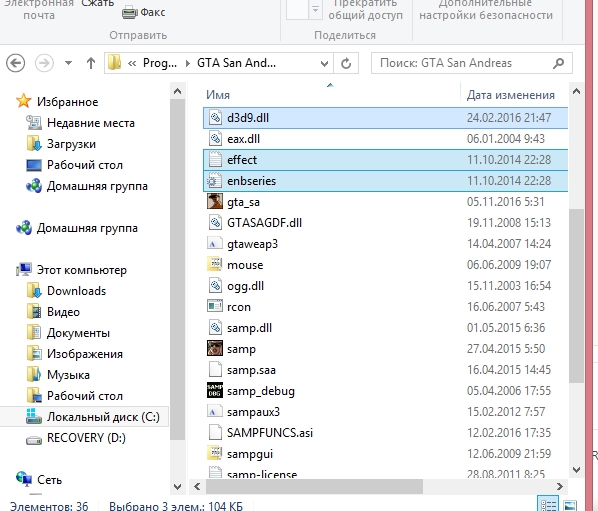598x511 pixels.
Task: Click the Prog... breadcrumb segment
Action: (160, 63)
